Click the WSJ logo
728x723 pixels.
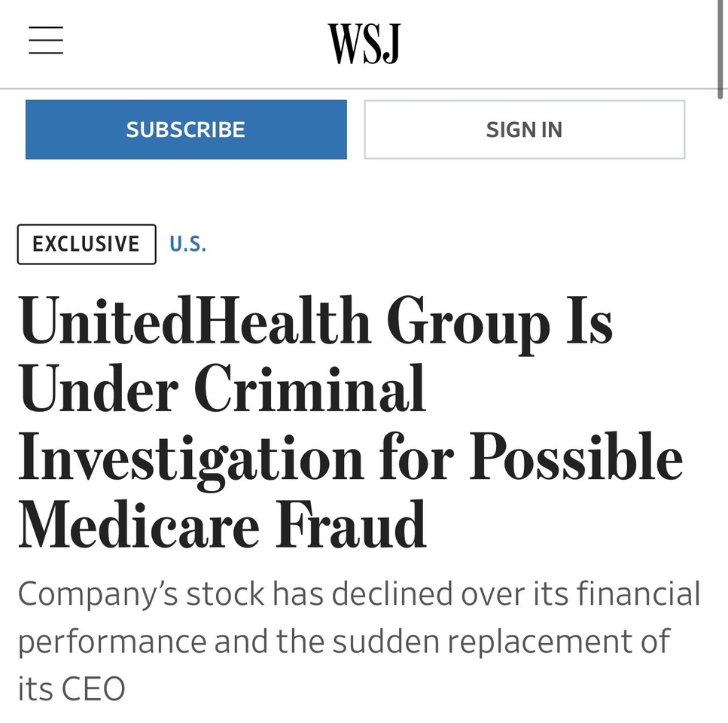364,43
